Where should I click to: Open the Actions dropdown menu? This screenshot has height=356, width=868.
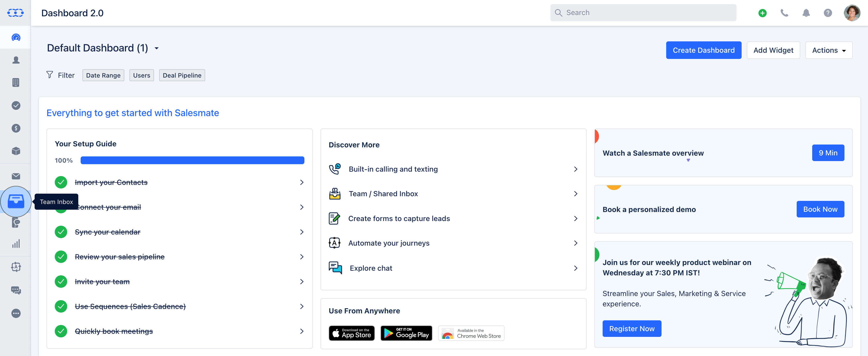click(828, 50)
